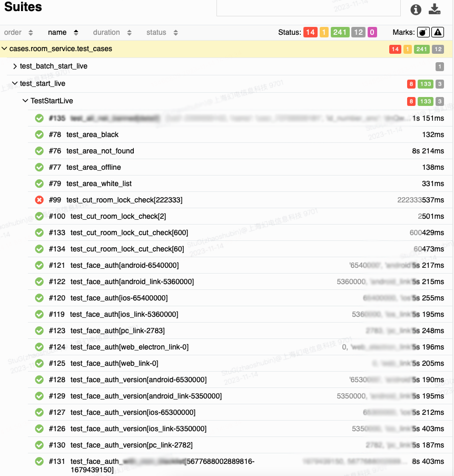This screenshot has width=454, height=476.
Task: Click green passed icon of test #134
Action: click(39, 249)
